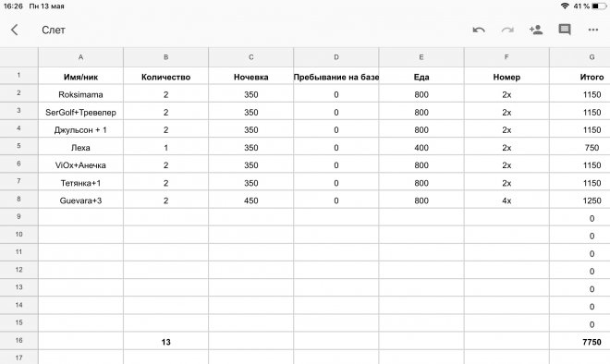Select the bold 13 quantity sum cell
The width and height of the screenshot is (610, 364).
click(165, 342)
